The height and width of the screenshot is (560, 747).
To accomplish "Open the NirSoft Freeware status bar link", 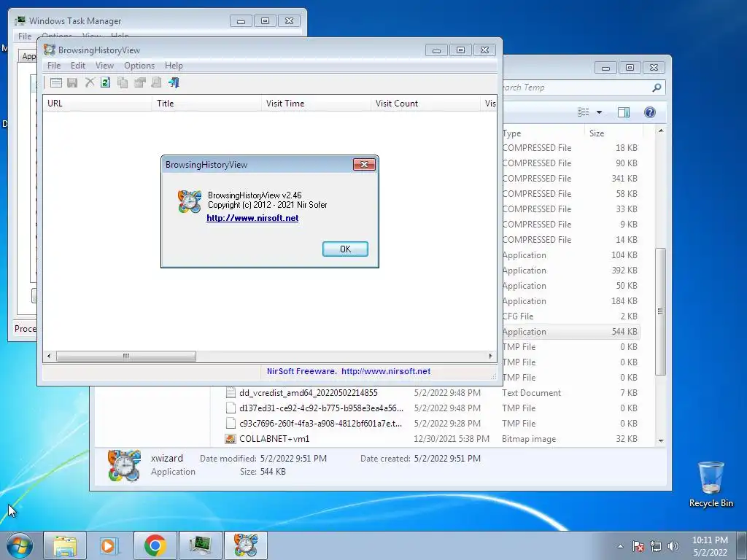I will click(348, 371).
